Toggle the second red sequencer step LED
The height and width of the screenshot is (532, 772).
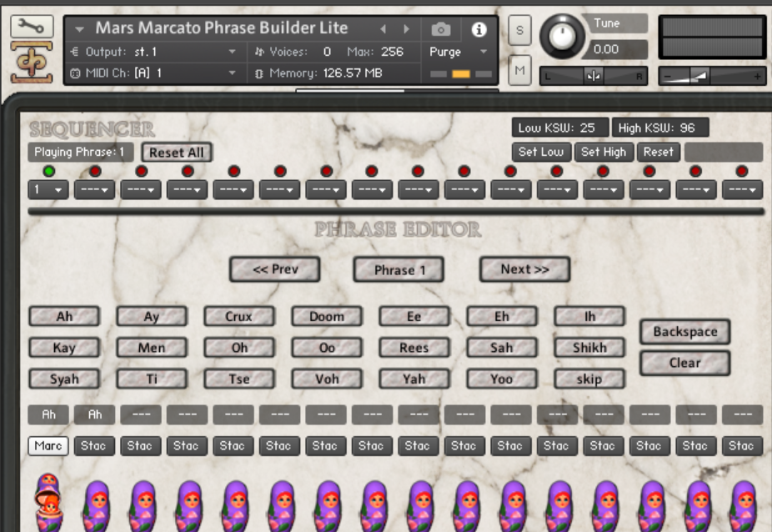[95, 171]
